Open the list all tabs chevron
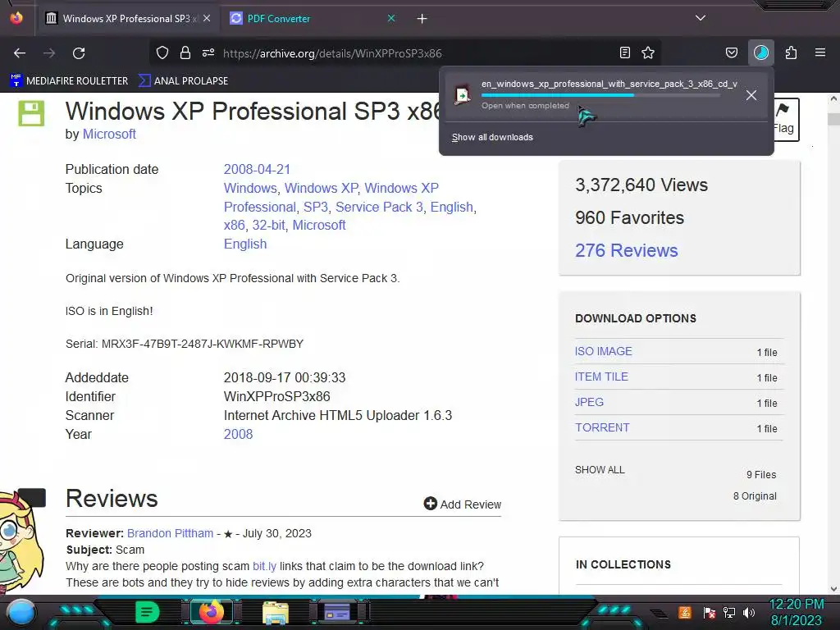 point(701,18)
